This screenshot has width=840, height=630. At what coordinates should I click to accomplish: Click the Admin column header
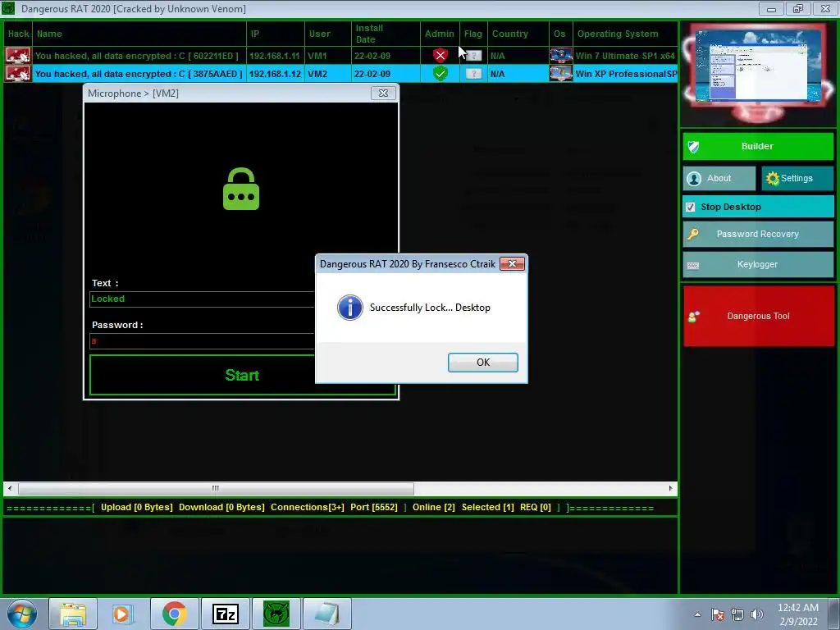point(440,34)
